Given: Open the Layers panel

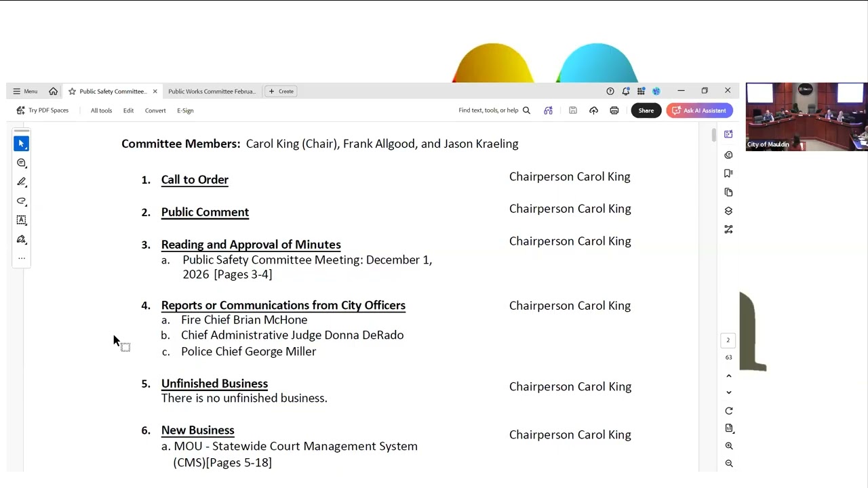Looking at the screenshot, I should point(728,211).
